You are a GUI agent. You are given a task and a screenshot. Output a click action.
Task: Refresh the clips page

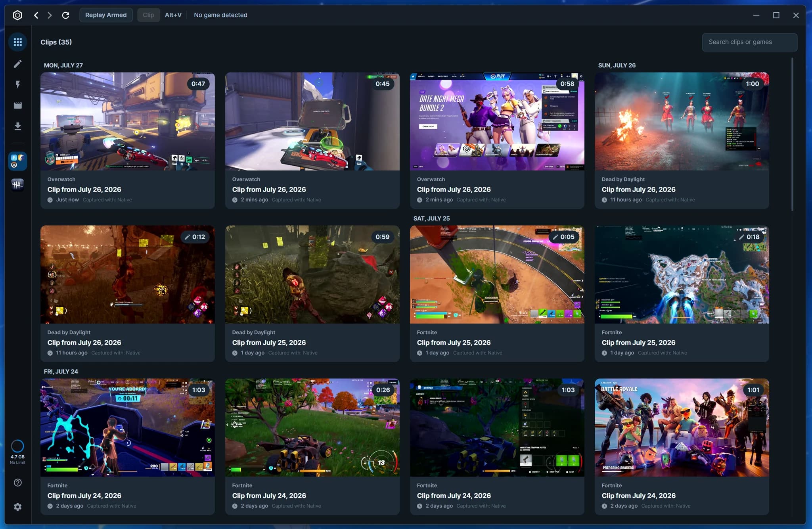(x=66, y=15)
